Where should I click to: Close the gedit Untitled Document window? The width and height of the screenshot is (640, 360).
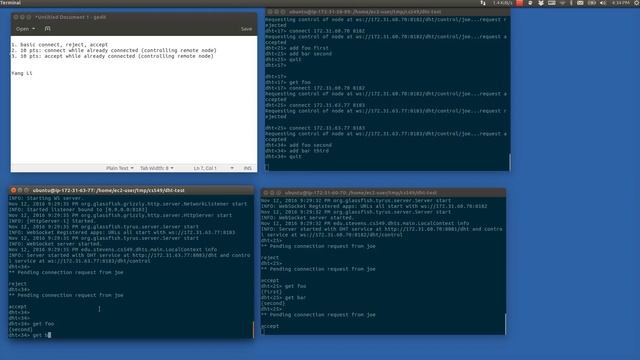pos(16,17)
